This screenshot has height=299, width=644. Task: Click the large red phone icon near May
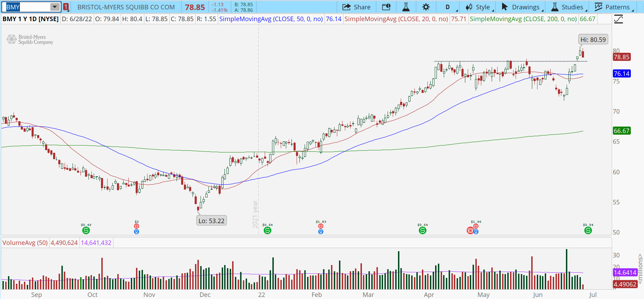pos(471,230)
